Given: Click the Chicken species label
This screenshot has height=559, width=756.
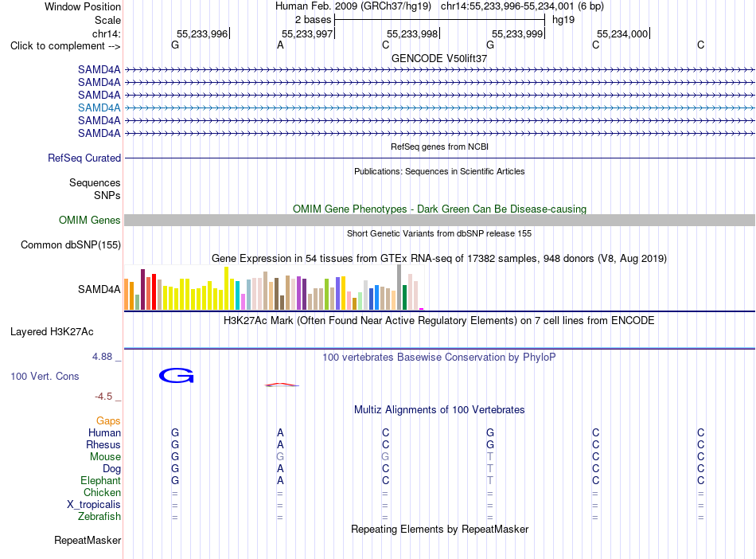Looking at the screenshot, I should pyautogui.click(x=102, y=492).
